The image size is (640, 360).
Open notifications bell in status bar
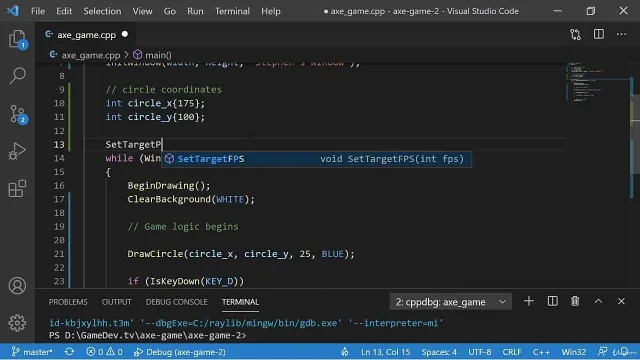point(624,352)
